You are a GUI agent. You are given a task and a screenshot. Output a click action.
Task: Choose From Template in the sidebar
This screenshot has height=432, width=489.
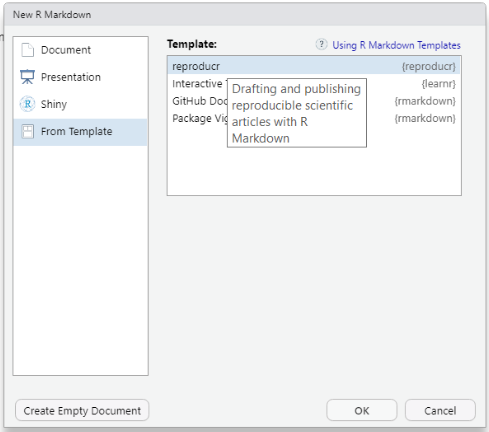pyautogui.click(x=80, y=132)
